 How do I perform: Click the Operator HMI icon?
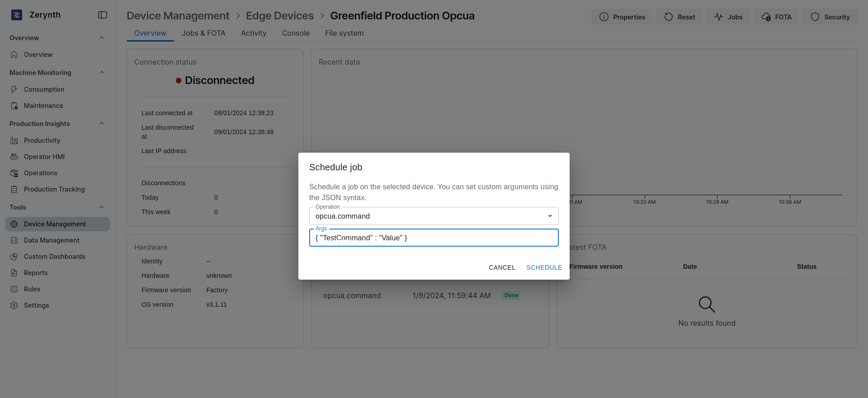point(14,157)
